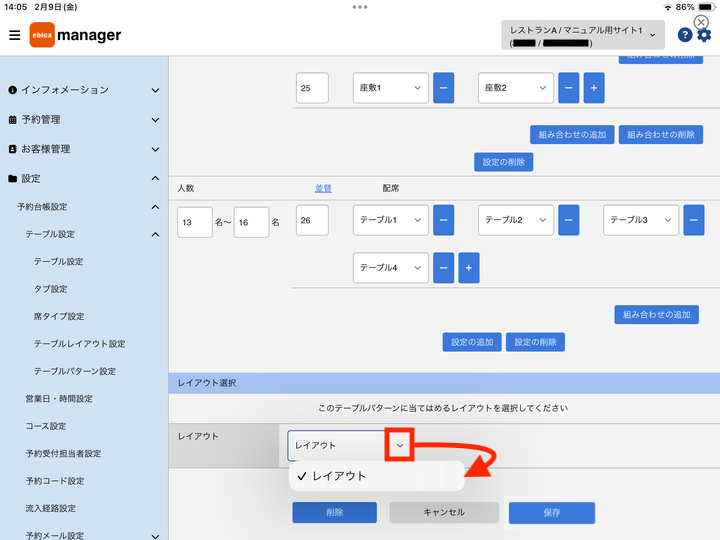Click plus button next to 座敷2
Viewport: 720px width, 540px height.
(594, 88)
